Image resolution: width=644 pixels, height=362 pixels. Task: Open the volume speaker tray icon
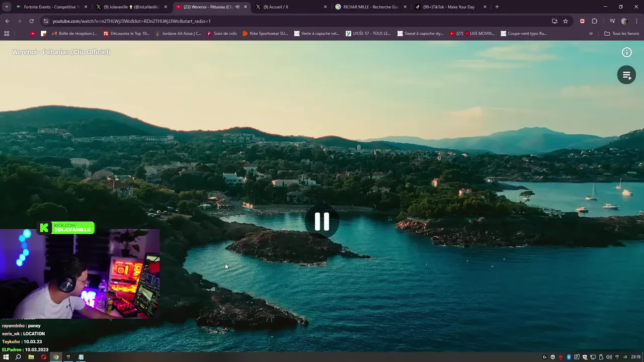tap(609, 357)
